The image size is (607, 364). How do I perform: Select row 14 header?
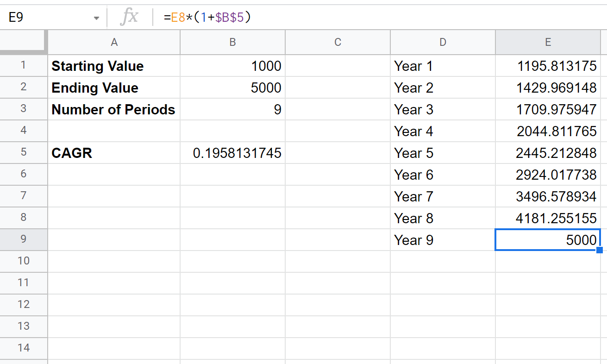tap(24, 349)
